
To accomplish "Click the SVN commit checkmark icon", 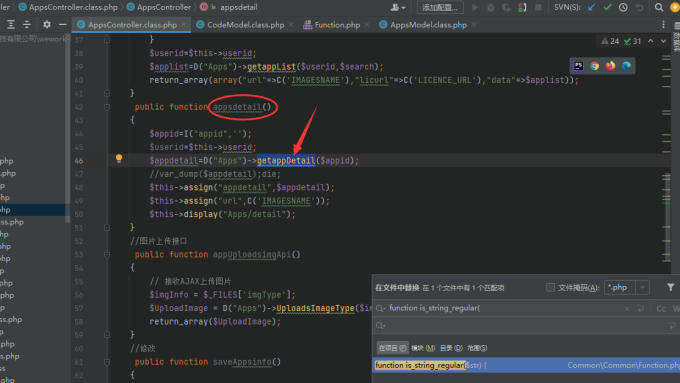I will [608, 7].
